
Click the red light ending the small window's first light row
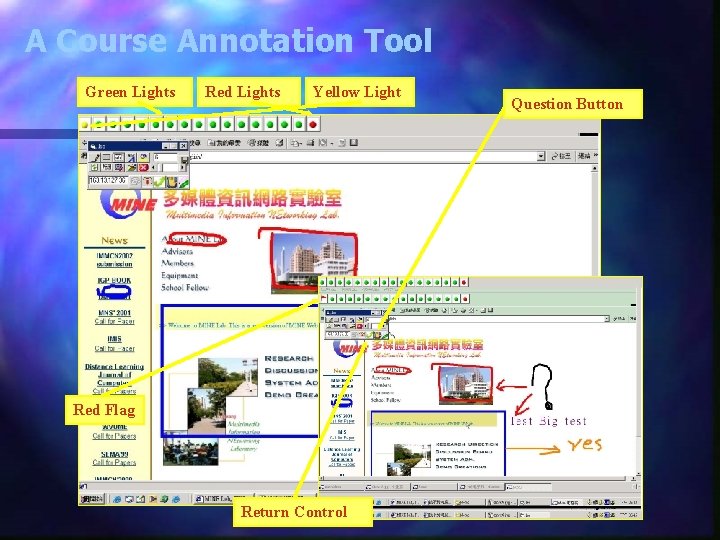pyautogui.click(x=464, y=282)
